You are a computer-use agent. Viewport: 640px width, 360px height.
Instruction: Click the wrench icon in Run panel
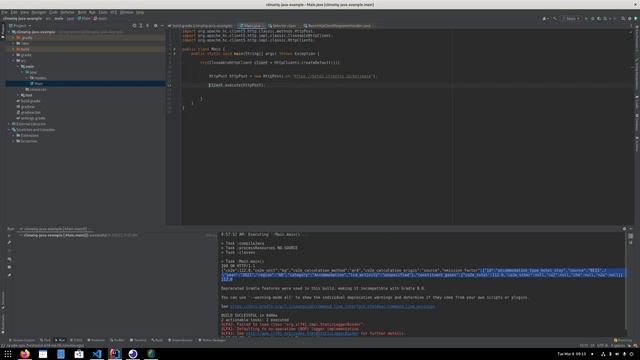tap(9, 242)
